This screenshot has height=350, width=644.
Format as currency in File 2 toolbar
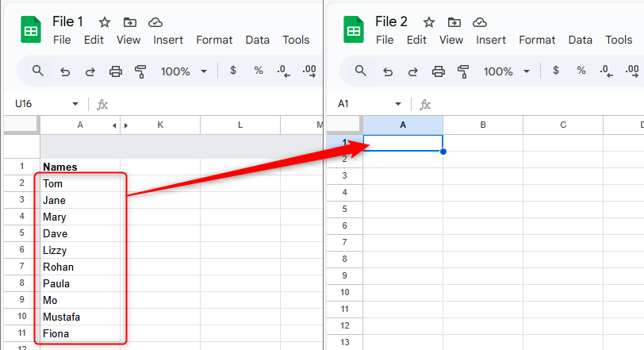[x=555, y=71]
